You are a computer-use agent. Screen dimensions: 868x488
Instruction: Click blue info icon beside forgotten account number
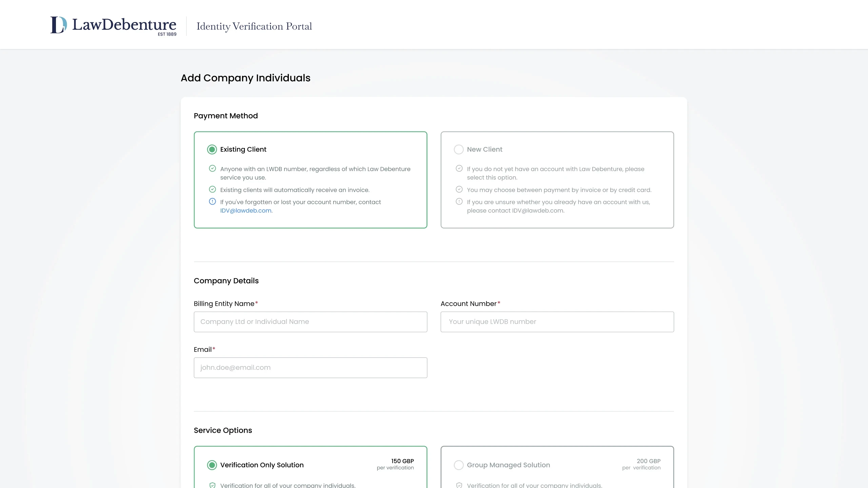212,202
